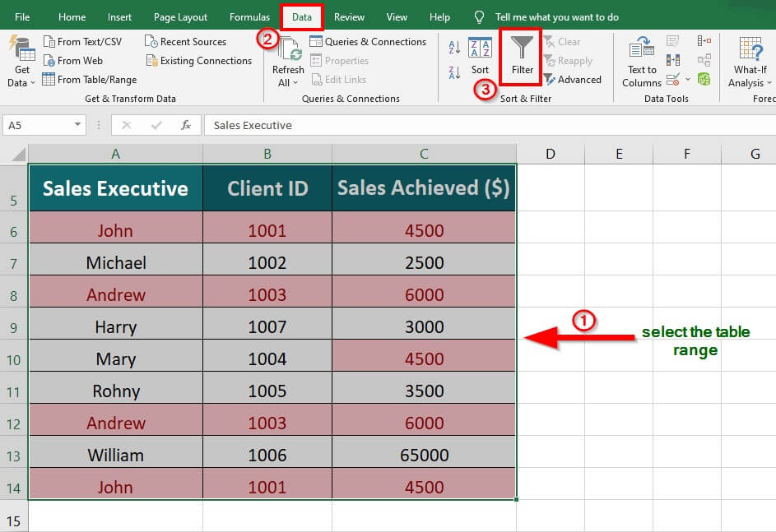The width and height of the screenshot is (776, 532).
Task: Select the Sales Achieved ($) header cell
Action: point(424,188)
